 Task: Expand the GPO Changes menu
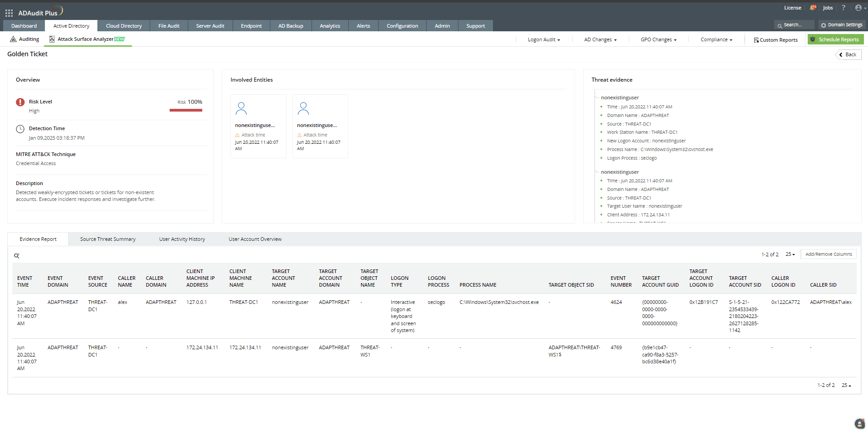[658, 39]
